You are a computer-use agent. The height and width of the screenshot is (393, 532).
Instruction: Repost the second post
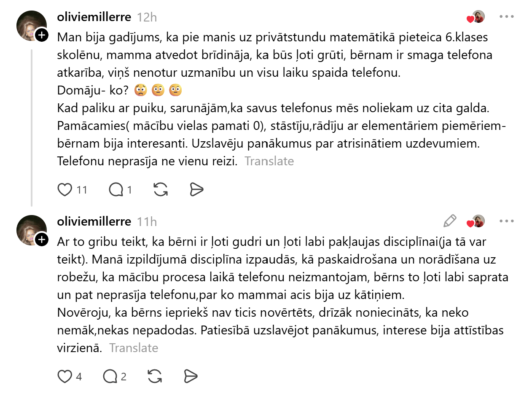tap(155, 377)
